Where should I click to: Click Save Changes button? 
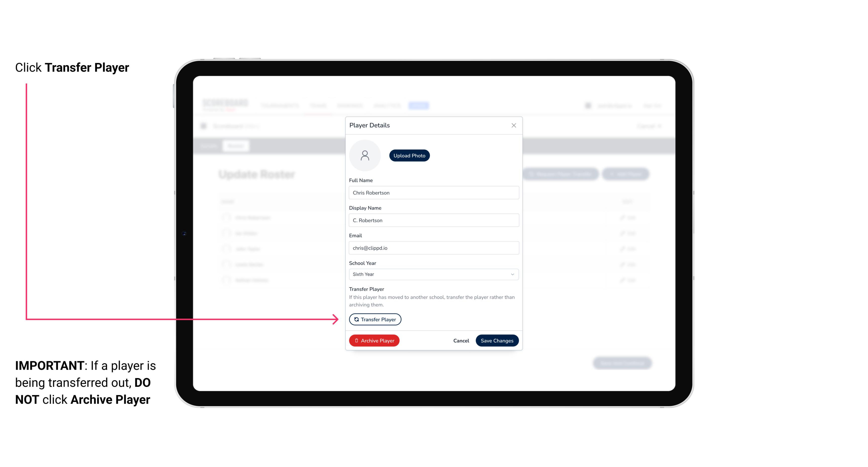(x=497, y=340)
